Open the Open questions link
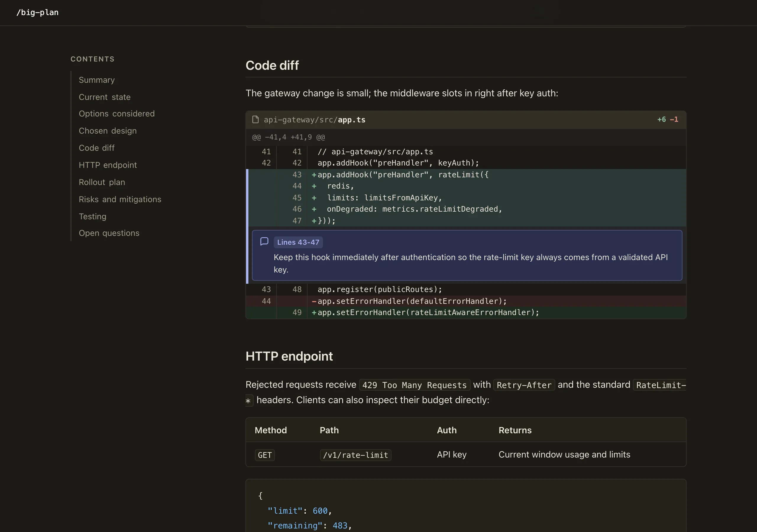Screen dimensions: 757x532 (x=109, y=233)
